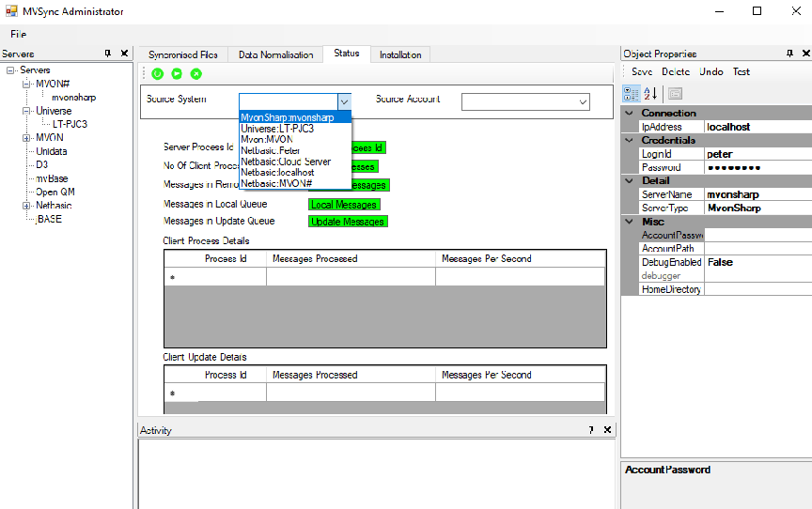
Task: Select D3 node in Servers tree
Action: [x=42, y=164]
